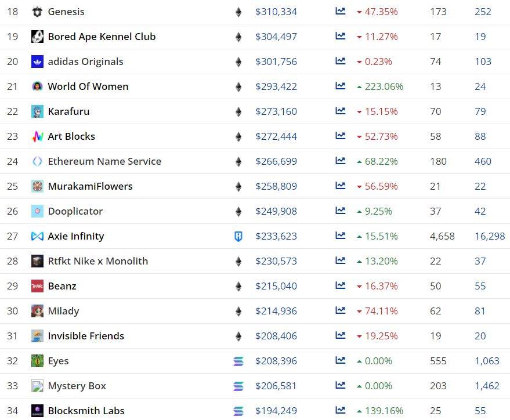Open the MurakamiFlowers collection link

90,186
